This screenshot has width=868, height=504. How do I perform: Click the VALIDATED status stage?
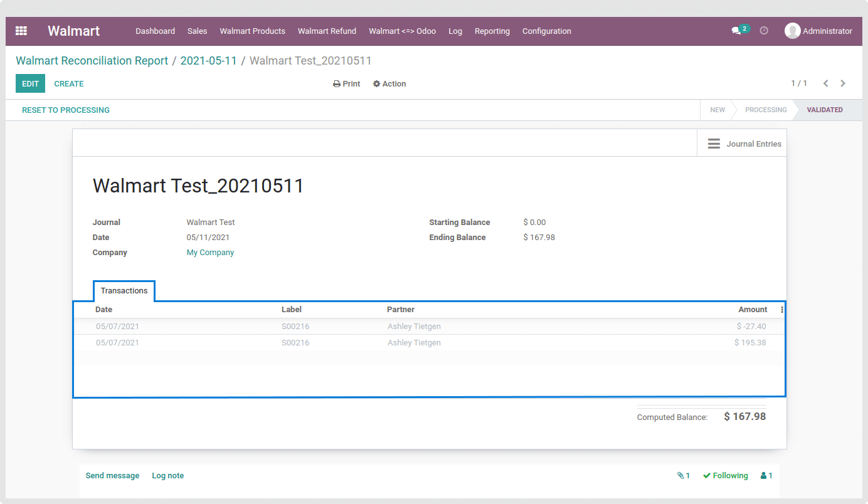click(x=825, y=110)
